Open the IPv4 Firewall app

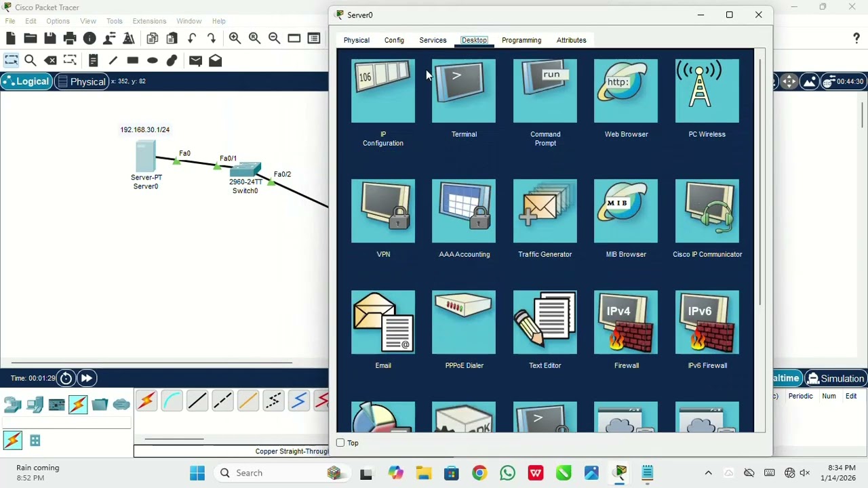(626, 322)
